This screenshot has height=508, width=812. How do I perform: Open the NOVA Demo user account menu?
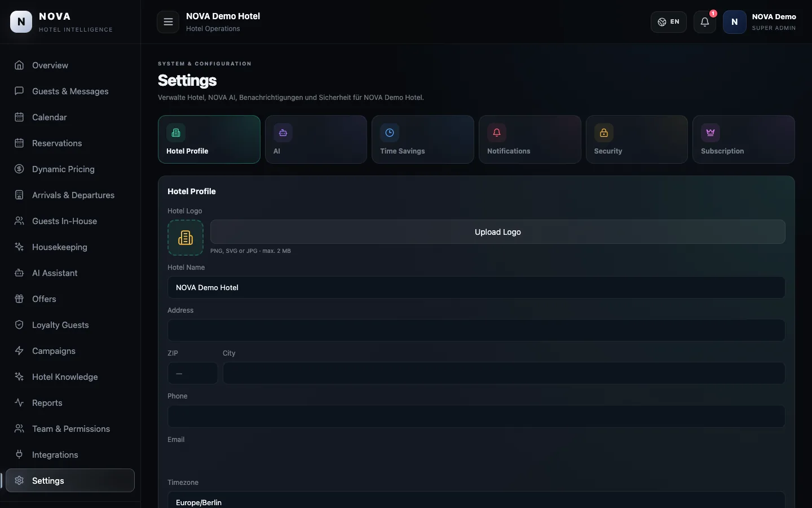(760, 22)
